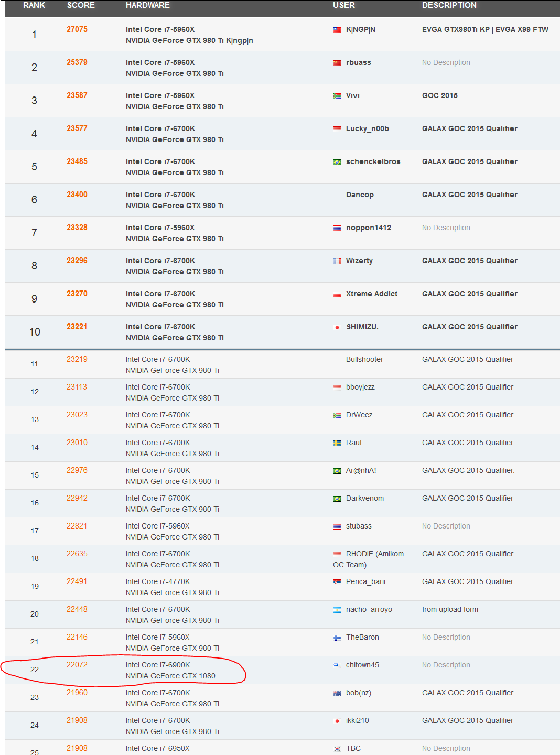Image resolution: width=560 pixels, height=755 pixels.
Task: Open score 22072 for chitown45
Action: [77, 665]
